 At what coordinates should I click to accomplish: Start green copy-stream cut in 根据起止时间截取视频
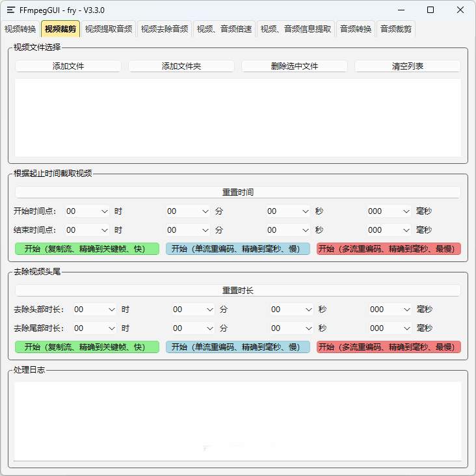(87, 249)
